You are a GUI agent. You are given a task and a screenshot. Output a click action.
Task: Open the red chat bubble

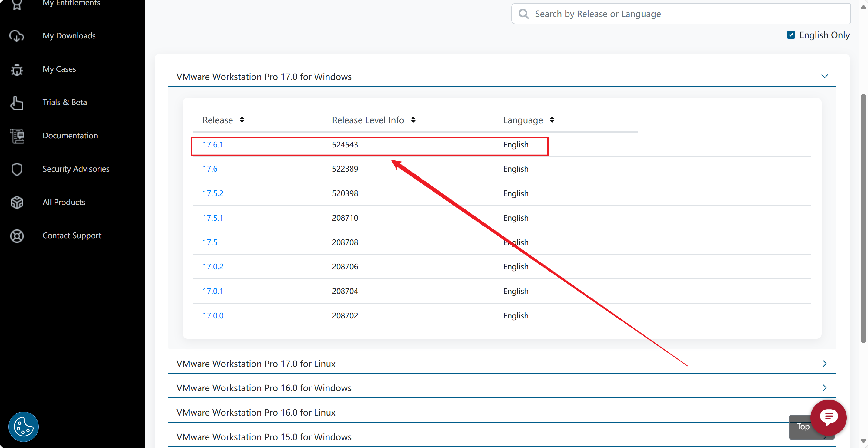(828, 417)
